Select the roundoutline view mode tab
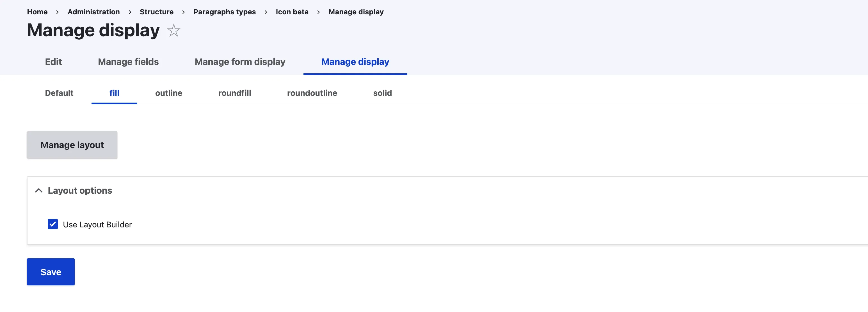 pos(312,93)
